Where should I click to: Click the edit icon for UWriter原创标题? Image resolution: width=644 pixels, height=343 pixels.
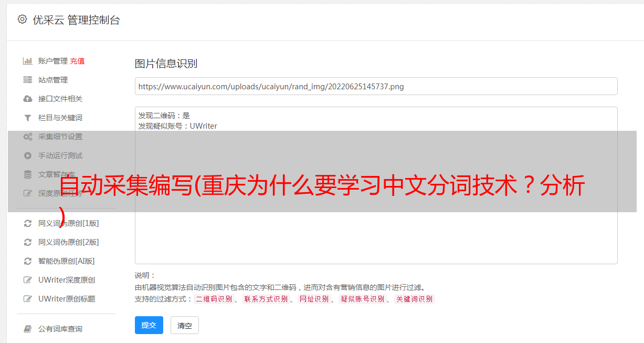(28, 299)
